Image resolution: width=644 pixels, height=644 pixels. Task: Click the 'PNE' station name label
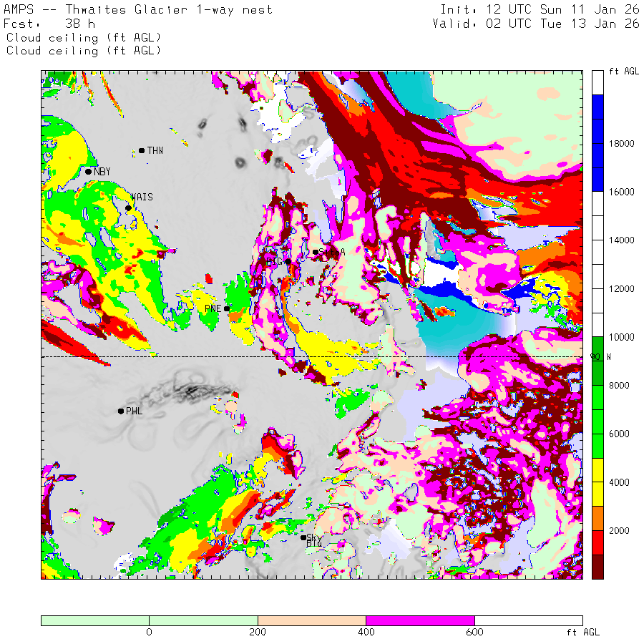pos(213,308)
